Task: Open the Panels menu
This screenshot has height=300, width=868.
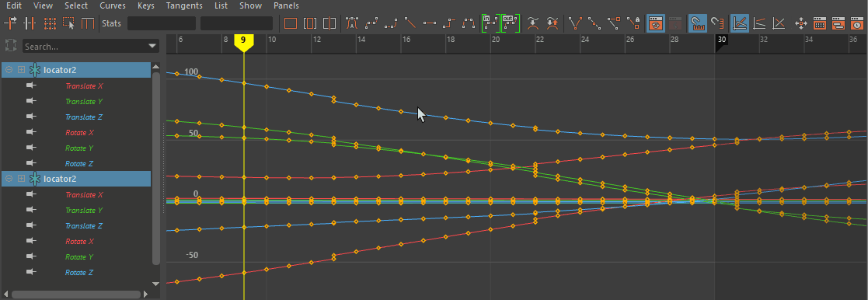Action: [x=286, y=5]
